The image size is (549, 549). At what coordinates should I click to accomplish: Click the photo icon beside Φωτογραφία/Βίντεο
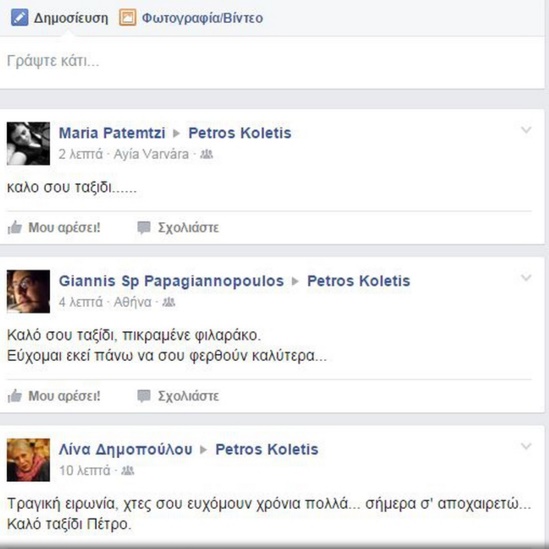pyautogui.click(x=127, y=18)
